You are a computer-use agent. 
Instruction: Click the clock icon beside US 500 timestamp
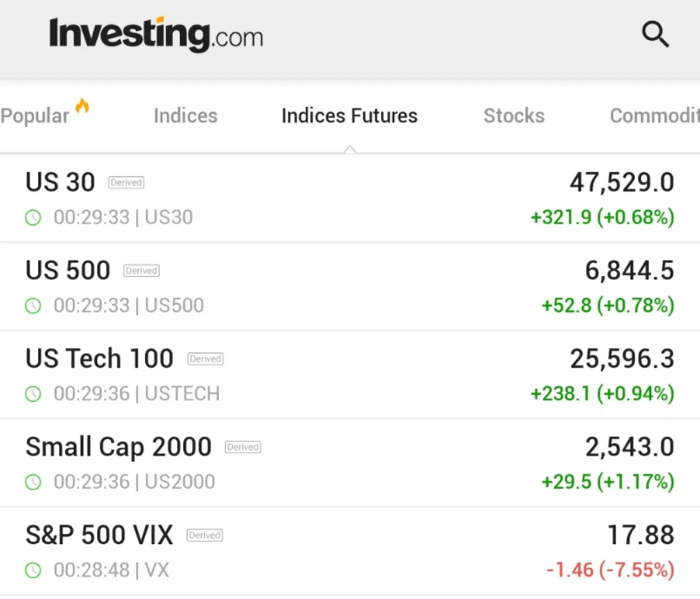[33, 306]
